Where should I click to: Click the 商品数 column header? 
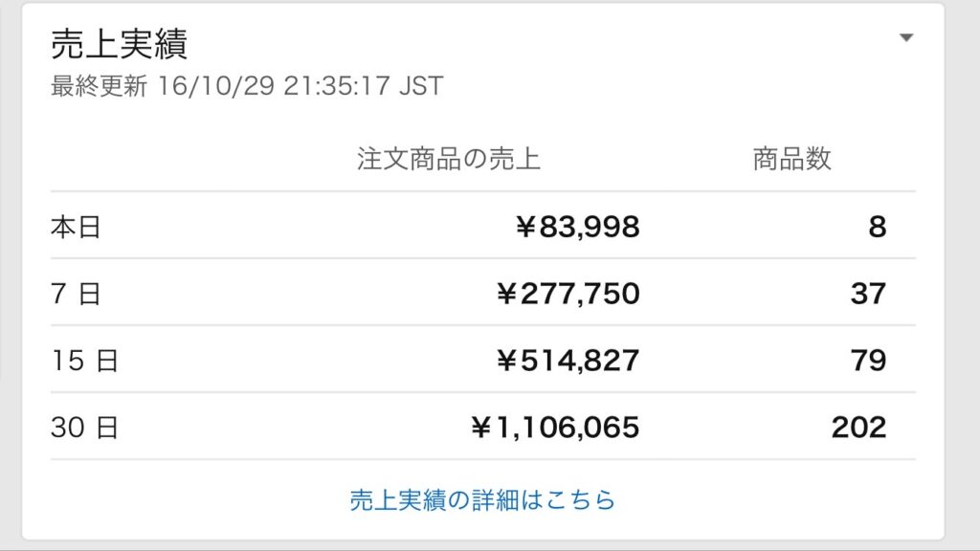[791, 159]
